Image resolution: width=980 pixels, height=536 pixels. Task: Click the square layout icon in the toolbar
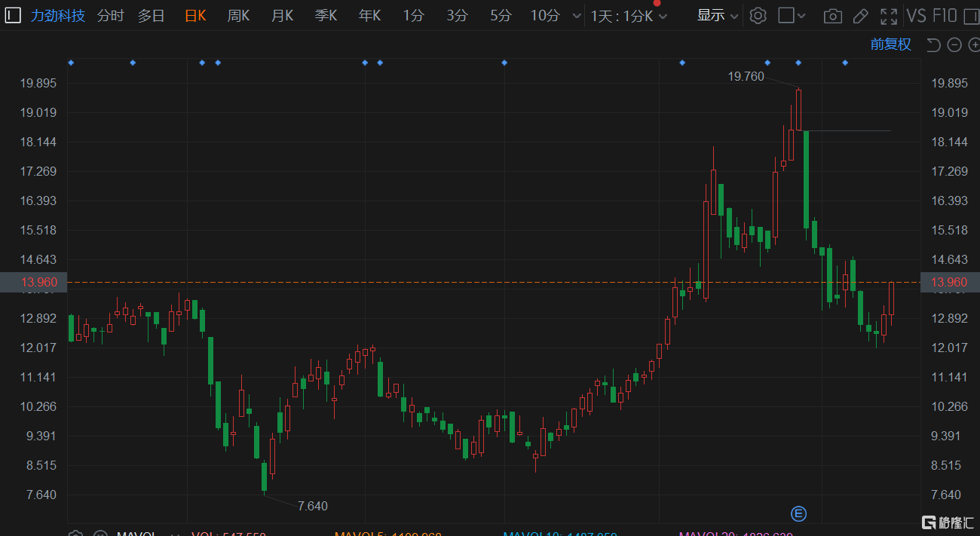point(786,15)
